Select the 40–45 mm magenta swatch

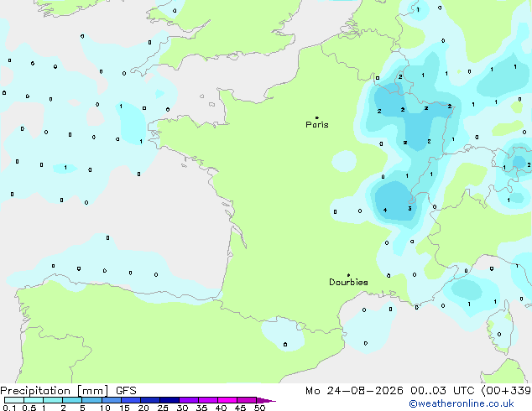point(227,400)
